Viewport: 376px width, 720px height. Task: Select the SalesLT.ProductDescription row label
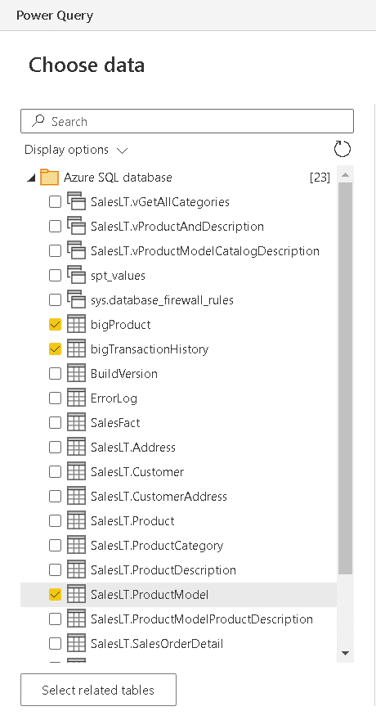(163, 570)
